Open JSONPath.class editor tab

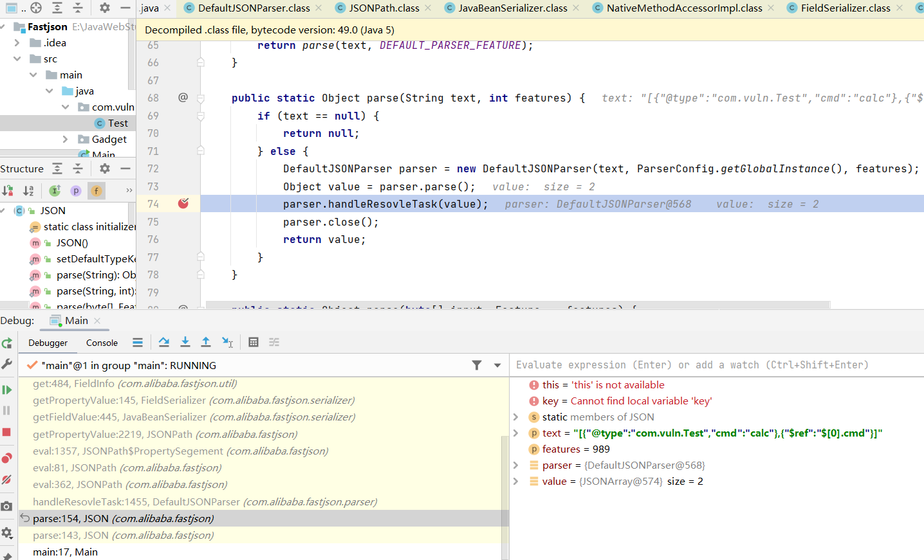[384, 8]
